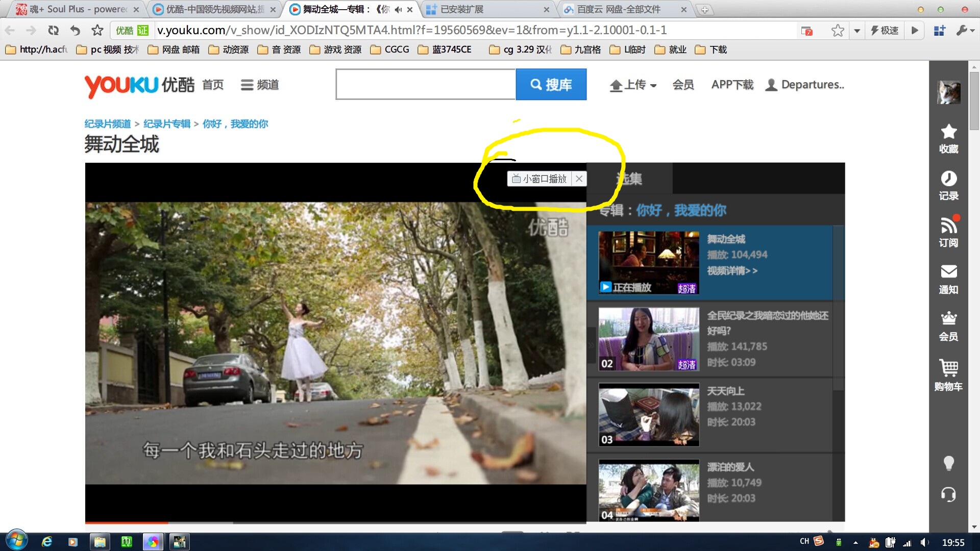980x551 pixels.
Task: Click the 收藏 star icon in sidebar
Action: 948,132
